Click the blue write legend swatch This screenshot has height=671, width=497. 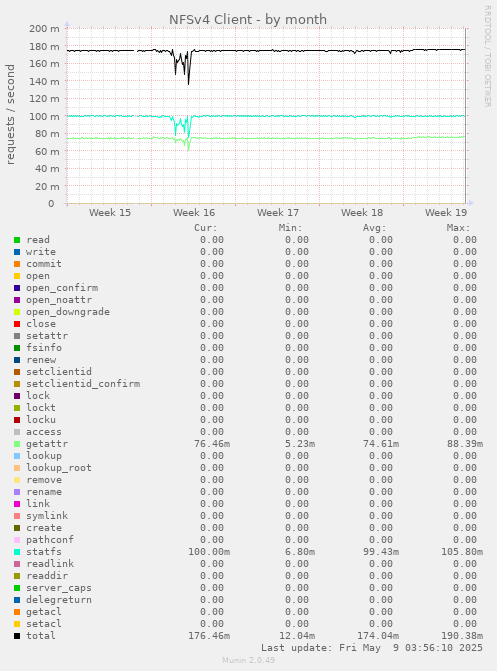(x=17, y=252)
